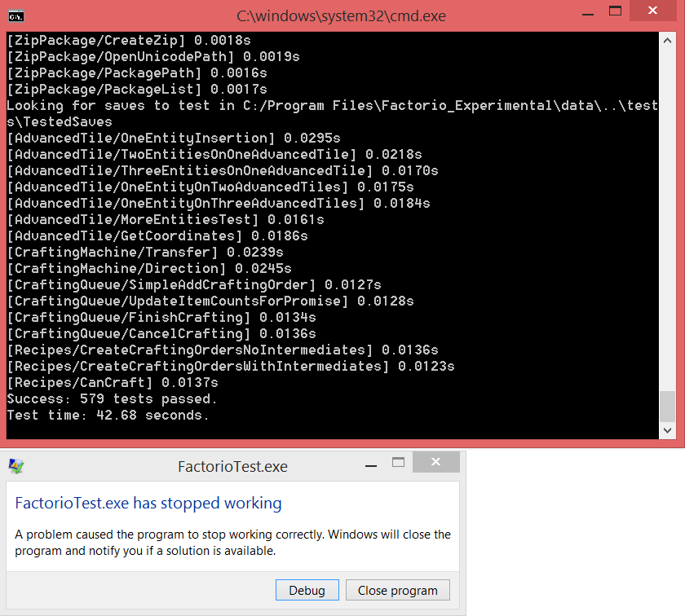Click the FactorioTest.exe dialog title text
Viewport: 685px width, 616px height.
(232, 466)
